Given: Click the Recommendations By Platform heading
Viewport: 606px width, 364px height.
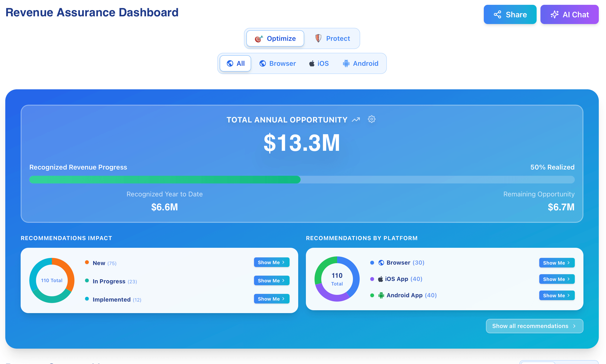Looking at the screenshot, I should pyautogui.click(x=362, y=238).
